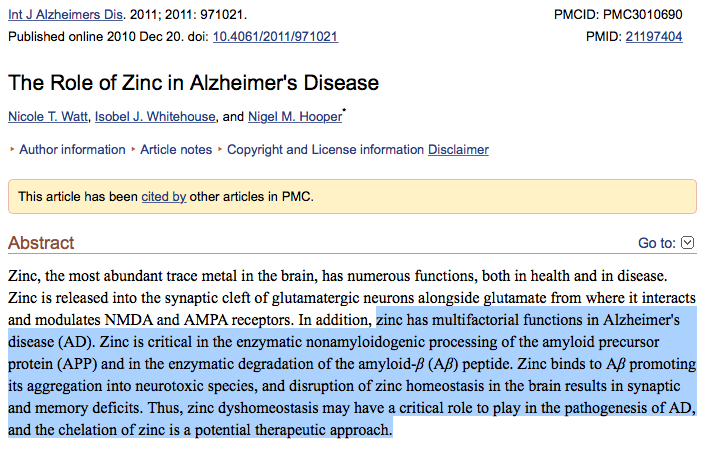Open author Nicole T. Watt's link

pyautogui.click(x=47, y=117)
